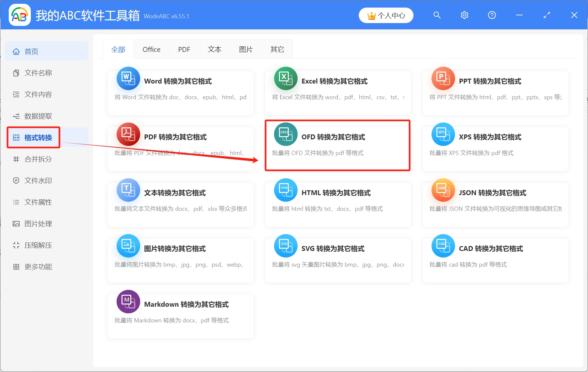Viewport: 588px width, 372px height.
Task: Click the help question mark icon
Action: (492, 15)
